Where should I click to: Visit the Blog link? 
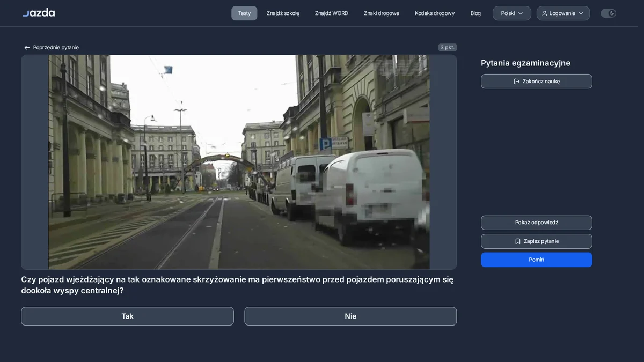(475, 13)
